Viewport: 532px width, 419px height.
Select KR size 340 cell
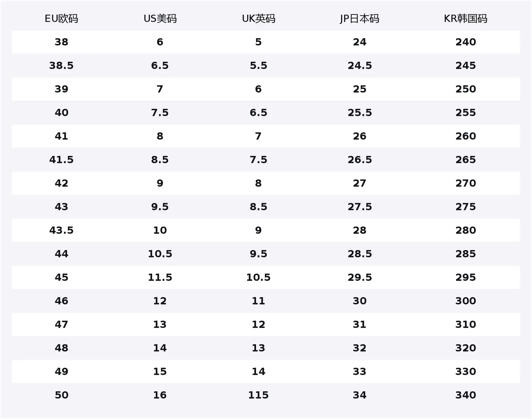click(466, 395)
